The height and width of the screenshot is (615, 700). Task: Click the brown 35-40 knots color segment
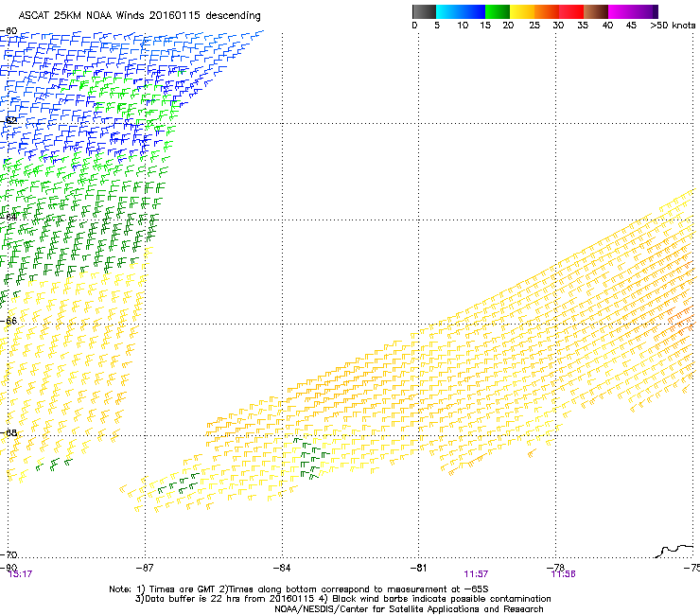pyautogui.click(x=596, y=11)
